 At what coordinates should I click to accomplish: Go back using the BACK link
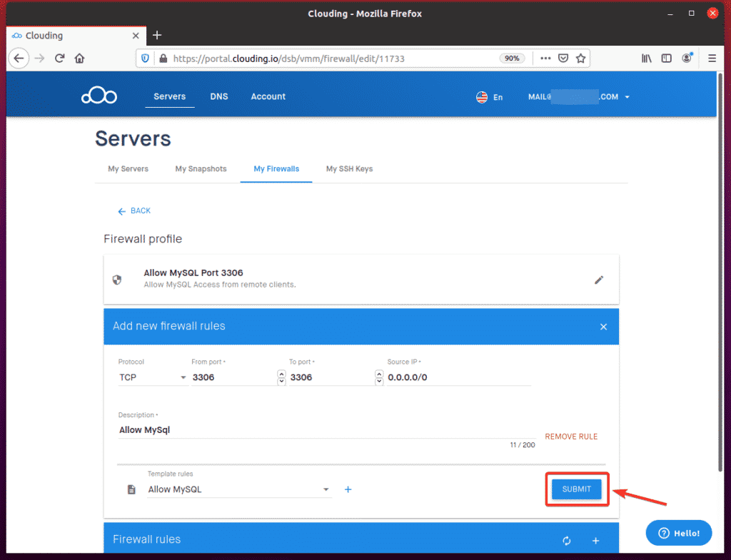tap(134, 211)
